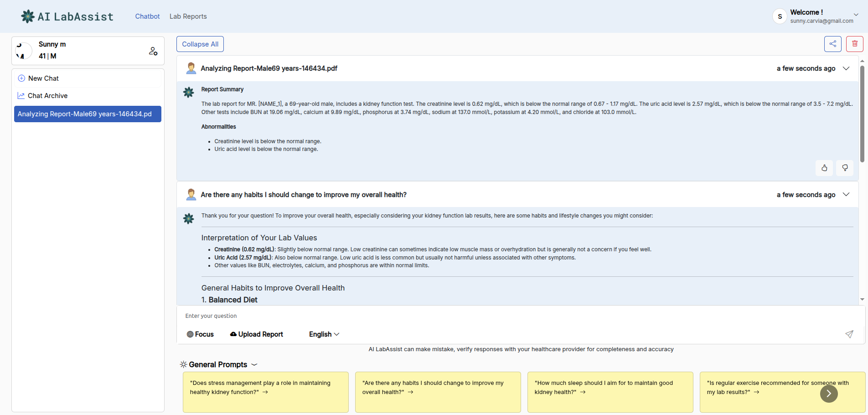Click the share conversation icon
This screenshot has height=415, width=868.
tap(832, 44)
